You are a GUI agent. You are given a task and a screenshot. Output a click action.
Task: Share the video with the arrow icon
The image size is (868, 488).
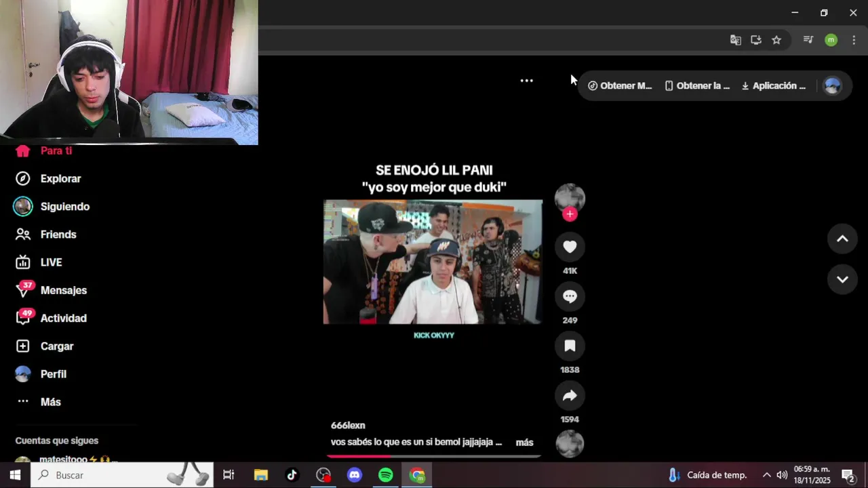coord(570,396)
